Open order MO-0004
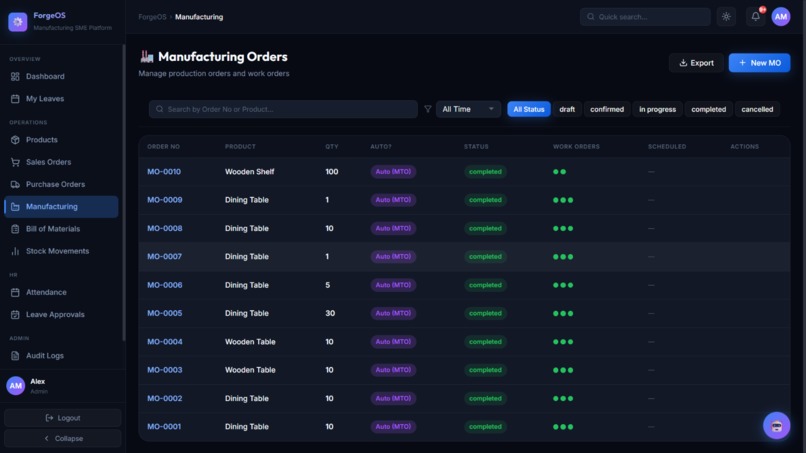The height and width of the screenshot is (453, 806). 164,342
